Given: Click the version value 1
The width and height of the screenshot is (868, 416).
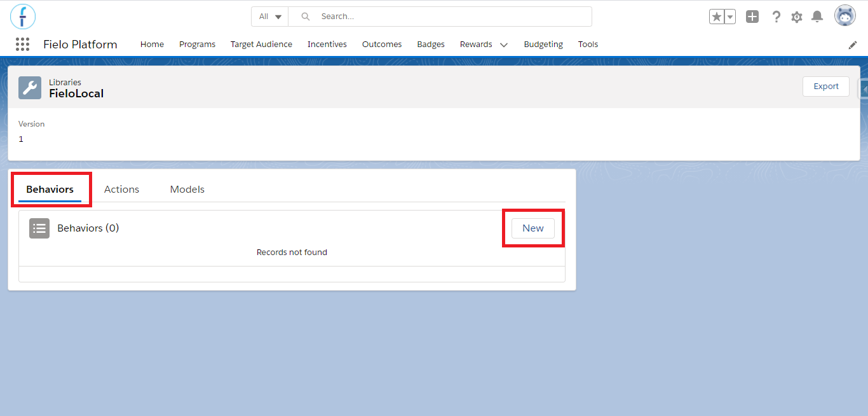Looking at the screenshot, I should coord(21,139).
